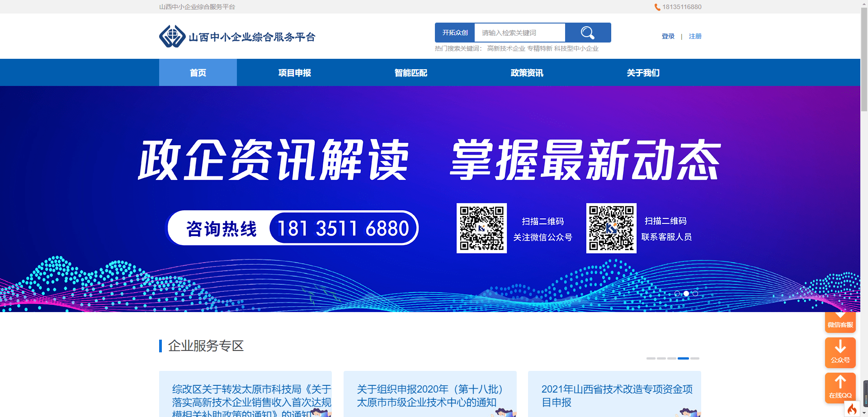The height and width of the screenshot is (417, 868).
Task: Open the 政策资讯 menu item
Action: click(526, 72)
